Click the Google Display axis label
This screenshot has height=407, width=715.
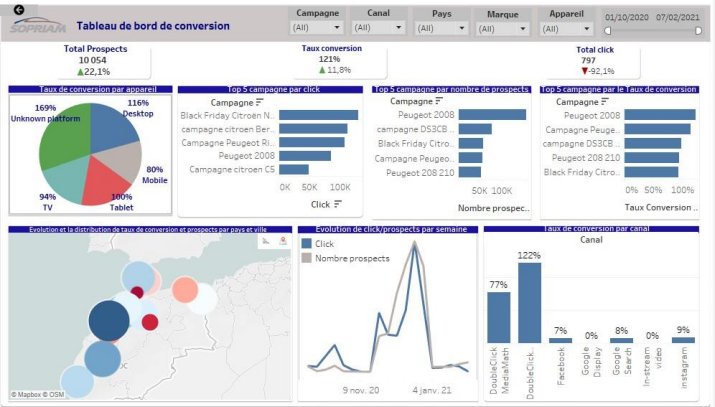[591, 361]
